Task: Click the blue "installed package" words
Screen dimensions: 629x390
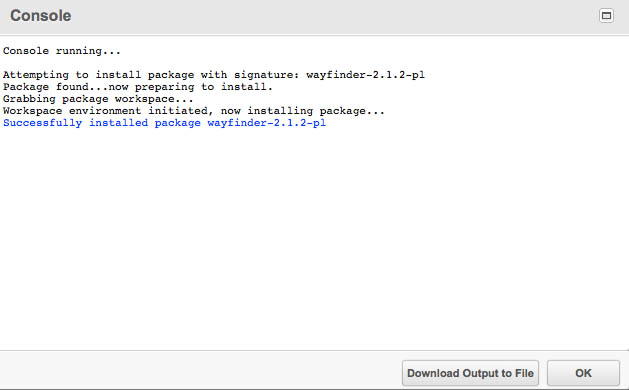Action: [144, 123]
